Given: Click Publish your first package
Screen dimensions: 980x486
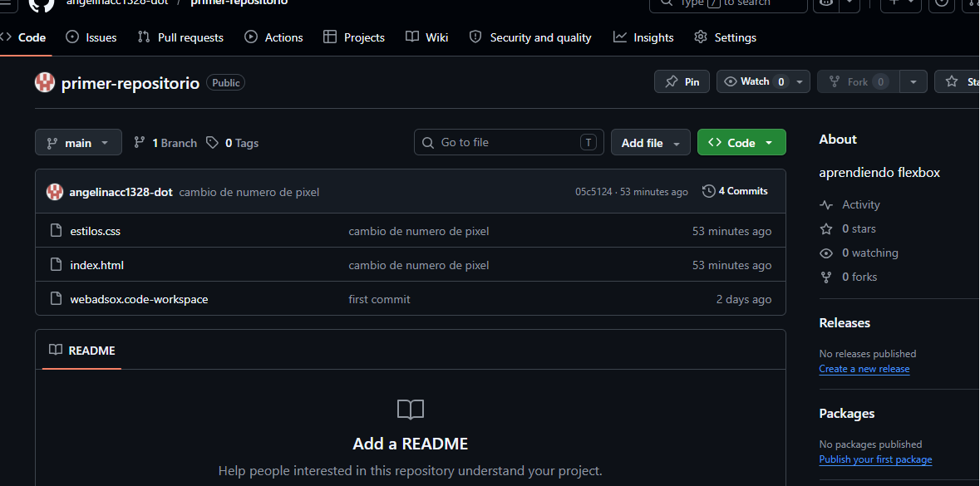Looking at the screenshot, I should [x=875, y=459].
